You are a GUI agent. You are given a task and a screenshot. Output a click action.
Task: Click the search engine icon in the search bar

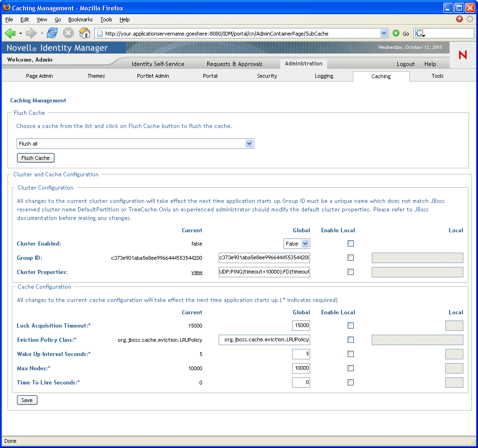tap(419, 33)
